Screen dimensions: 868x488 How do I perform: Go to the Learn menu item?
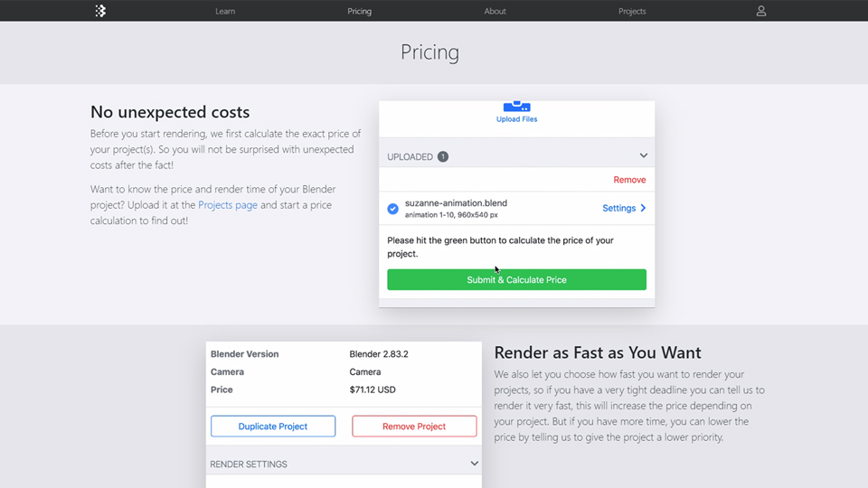coord(225,11)
